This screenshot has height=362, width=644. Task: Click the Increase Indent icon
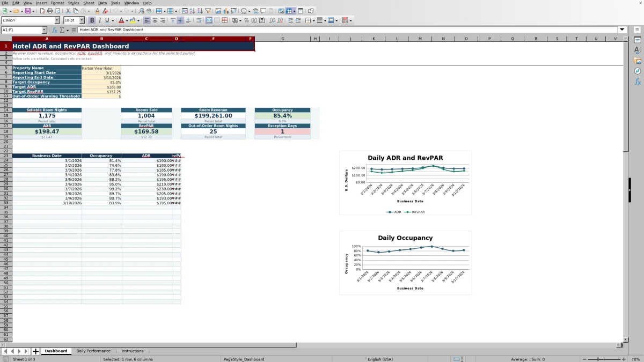point(290,20)
